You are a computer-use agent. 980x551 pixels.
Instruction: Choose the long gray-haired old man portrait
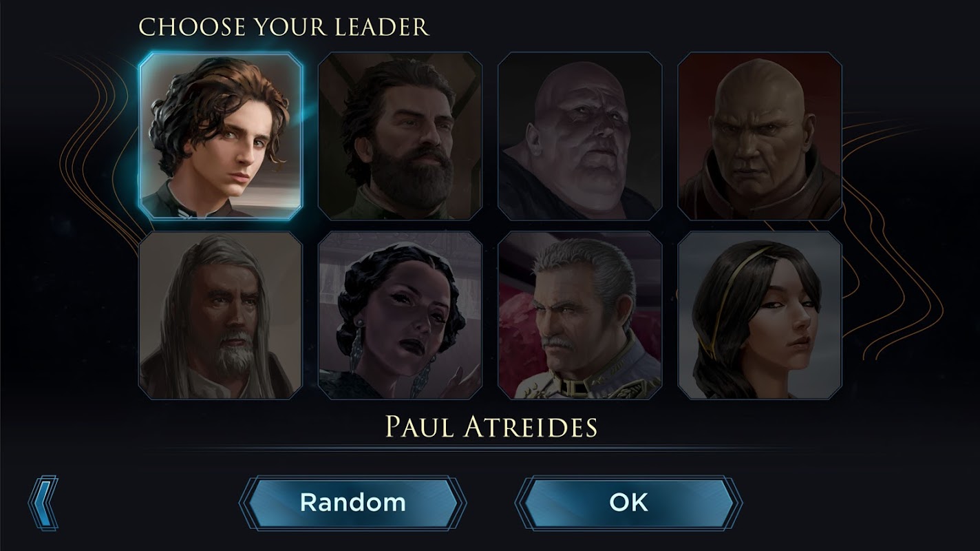click(221, 315)
